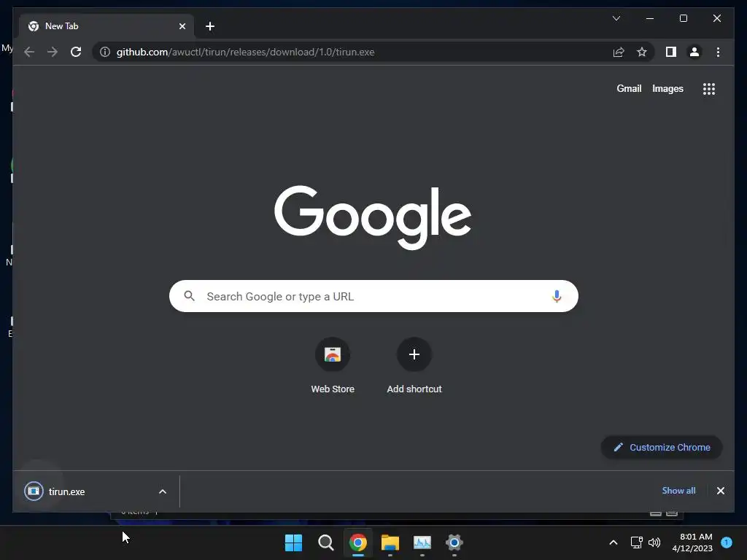Reload the current page
747x560 pixels.
[76, 52]
